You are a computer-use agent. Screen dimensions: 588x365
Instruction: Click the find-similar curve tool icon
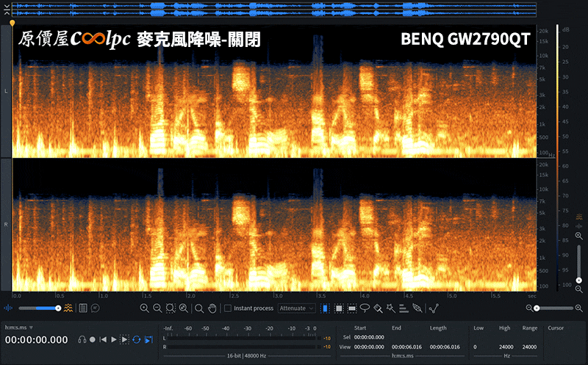[434, 308]
